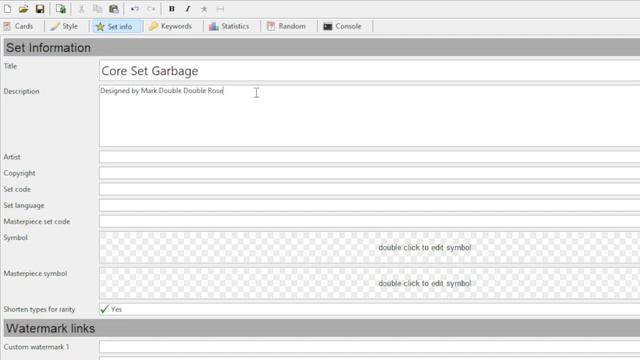Click the symbol star toolbar icon
This screenshot has height=360, width=640.
(x=204, y=9)
